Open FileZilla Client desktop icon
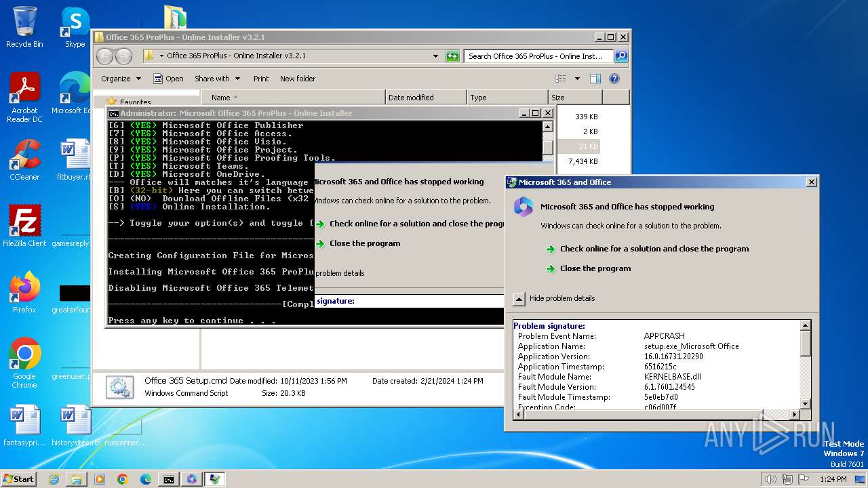Screen dimensions: 868x488 [x=24, y=226]
